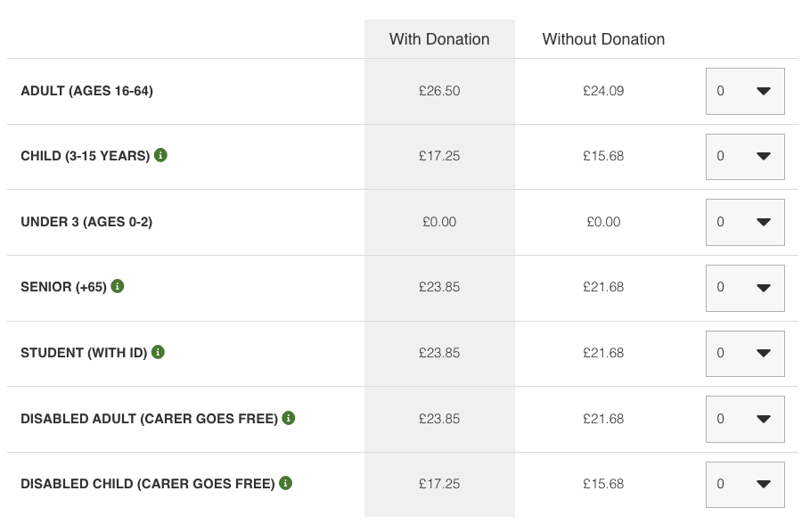Open the Adult ticket quantity dropdown
The height and width of the screenshot is (532, 810).
(x=745, y=91)
